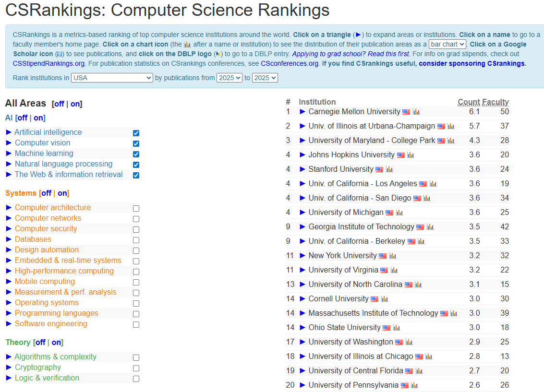Expand the Machine learning area triangle
544x392 pixels.
[9, 154]
